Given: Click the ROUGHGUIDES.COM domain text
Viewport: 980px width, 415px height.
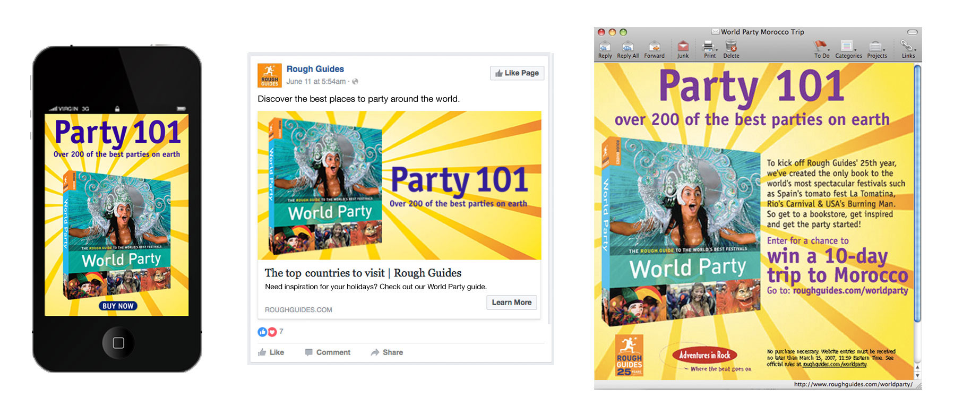Looking at the screenshot, I should point(298,310).
